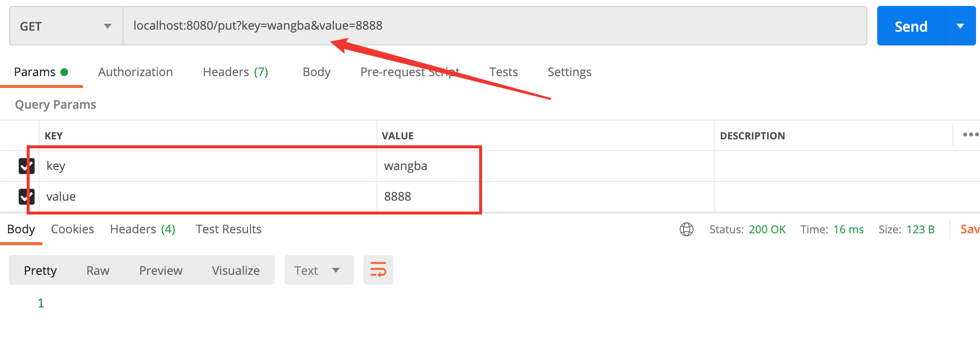
Task: Click the Save response link
Action: 969,229
